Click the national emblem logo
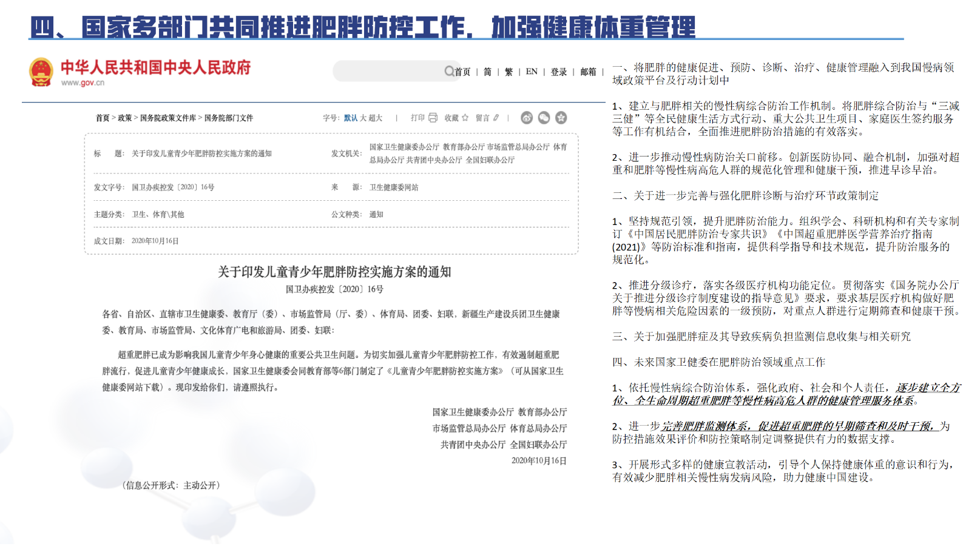The height and width of the screenshot is (552, 980). (x=41, y=72)
